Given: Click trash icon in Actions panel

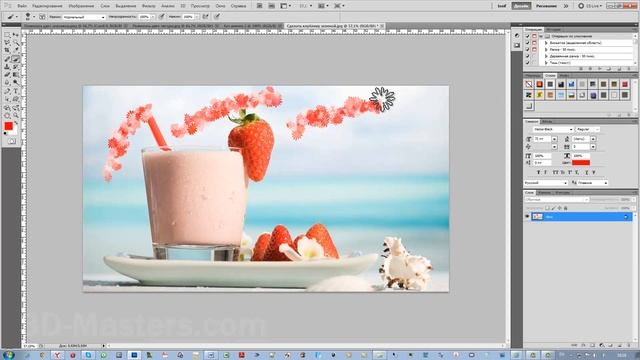Looking at the screenshot, I should [x=629, y=69].
